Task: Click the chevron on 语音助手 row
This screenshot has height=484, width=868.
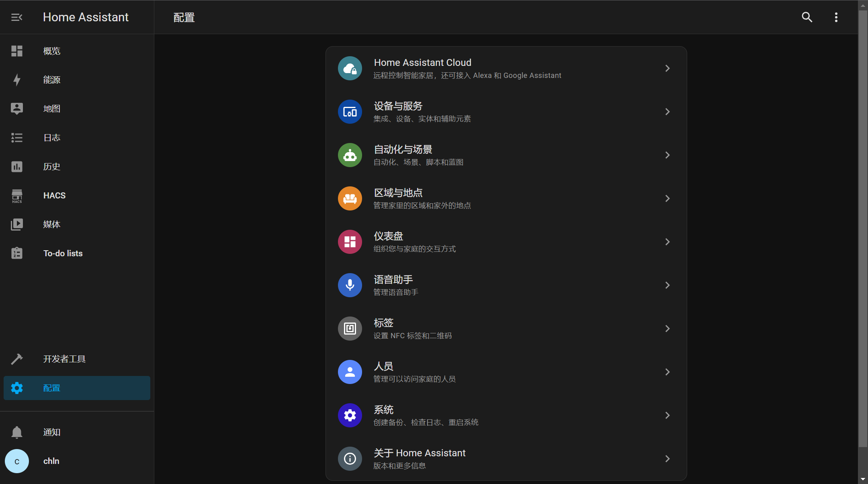Action: click(x=667, y=285)
